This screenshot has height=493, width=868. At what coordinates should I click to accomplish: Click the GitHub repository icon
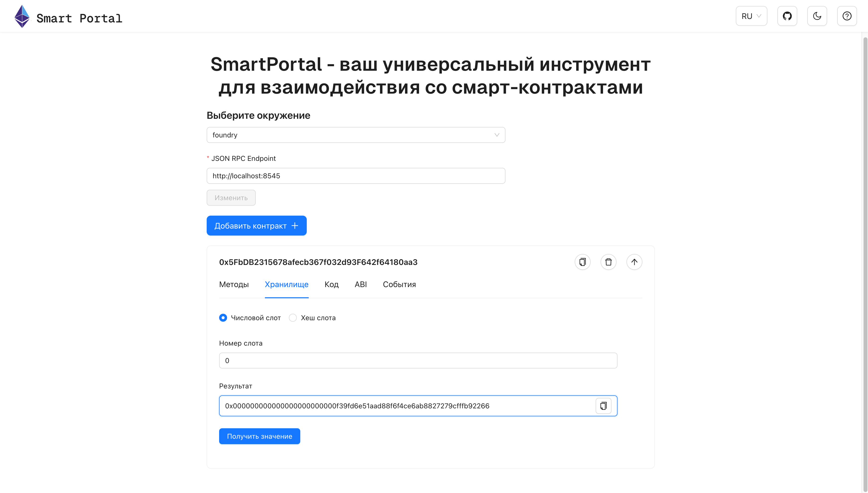point(787,16)
